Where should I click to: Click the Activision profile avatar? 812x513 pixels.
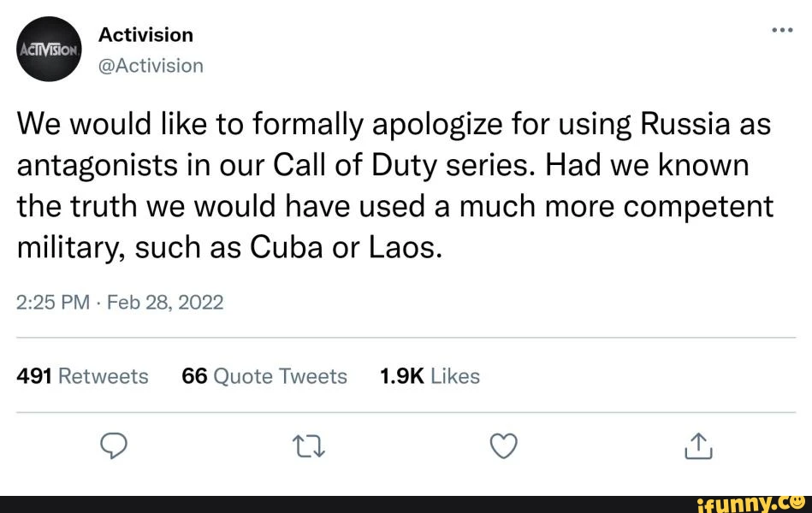pos(49,49)
